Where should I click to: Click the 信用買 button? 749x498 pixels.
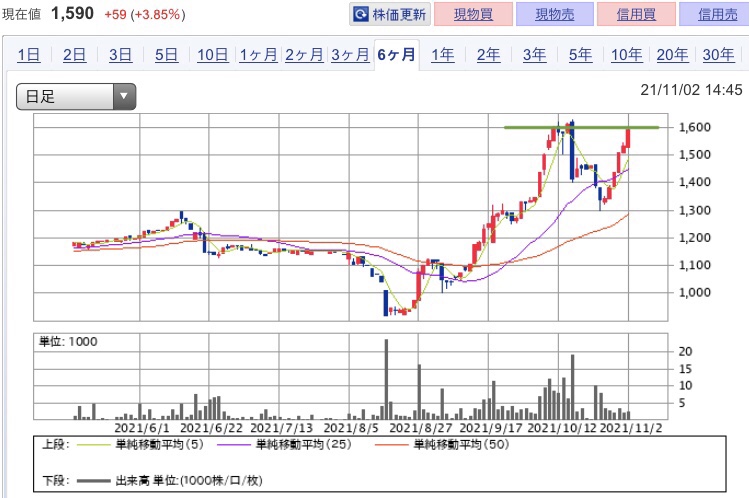pos(636,14)
